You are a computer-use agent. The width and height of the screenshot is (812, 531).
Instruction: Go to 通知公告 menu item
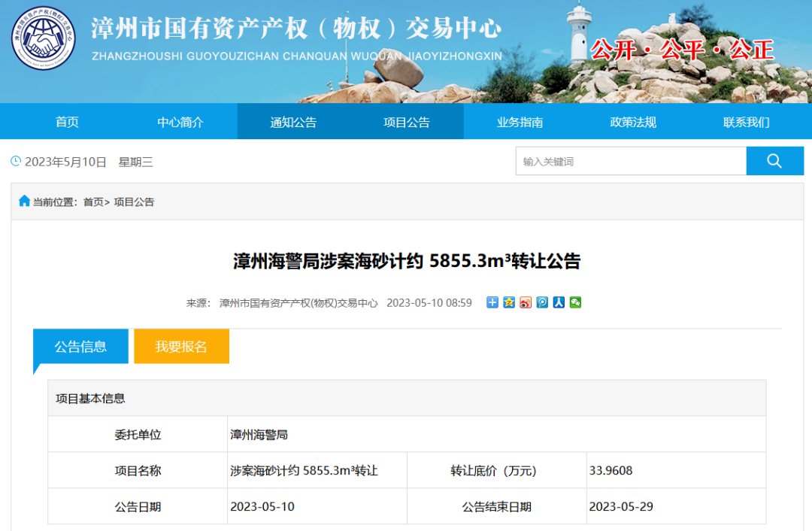tap(293, 122)
